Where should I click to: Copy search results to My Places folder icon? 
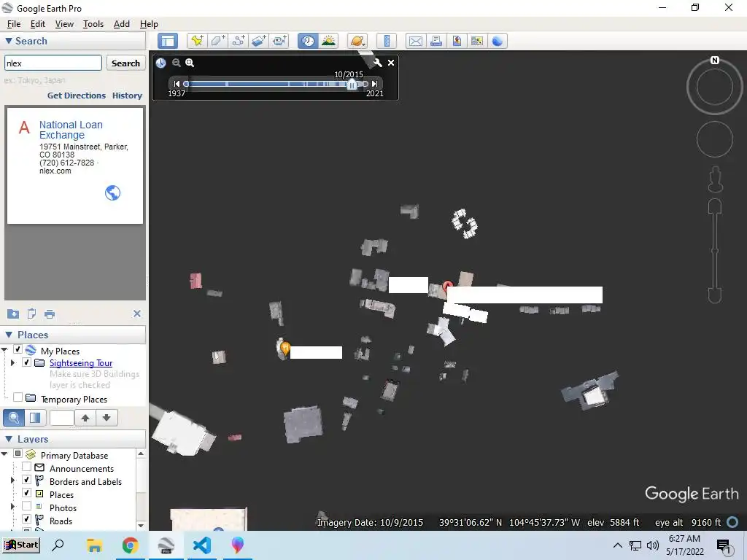pyautogui.click(x=13, y=314)
